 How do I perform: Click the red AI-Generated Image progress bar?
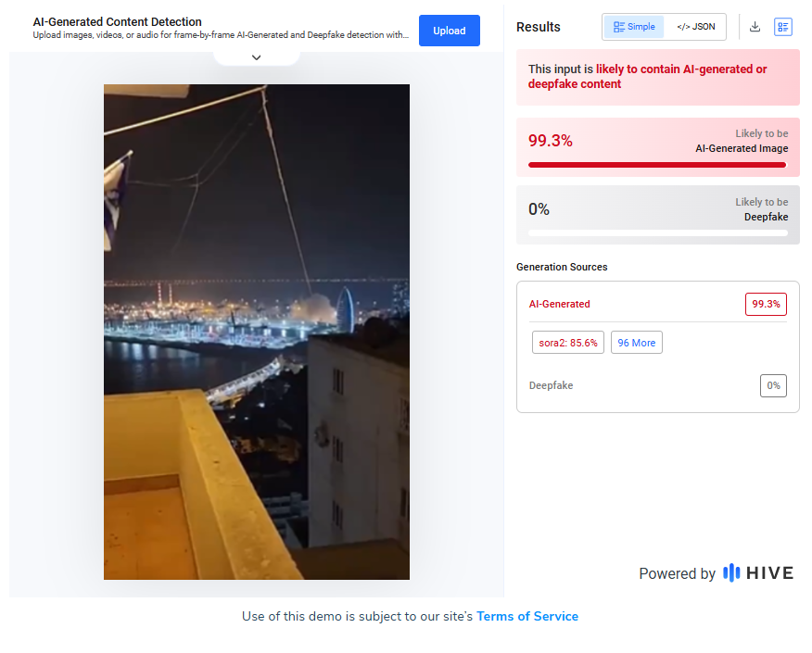[657, 165]
